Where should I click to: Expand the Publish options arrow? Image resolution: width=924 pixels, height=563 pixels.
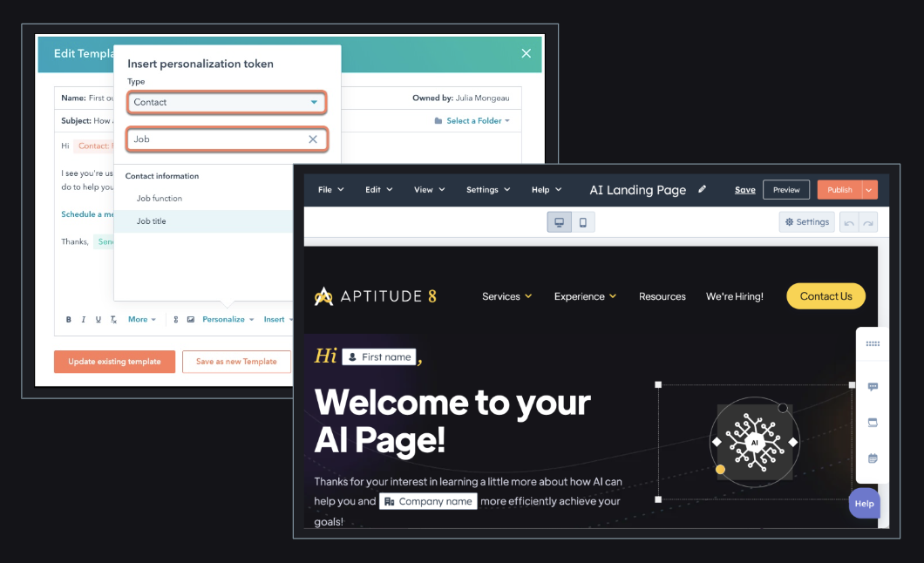(x=869, y=190)
